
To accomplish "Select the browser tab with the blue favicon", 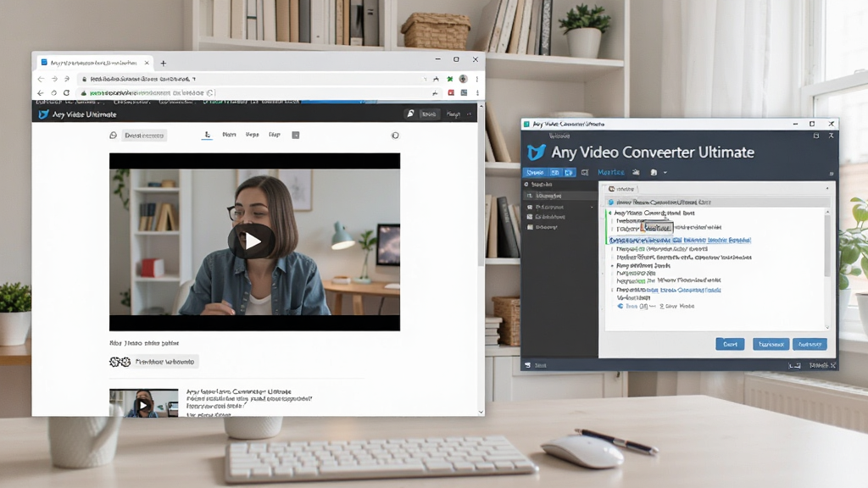I will click(x=95, y=63).
